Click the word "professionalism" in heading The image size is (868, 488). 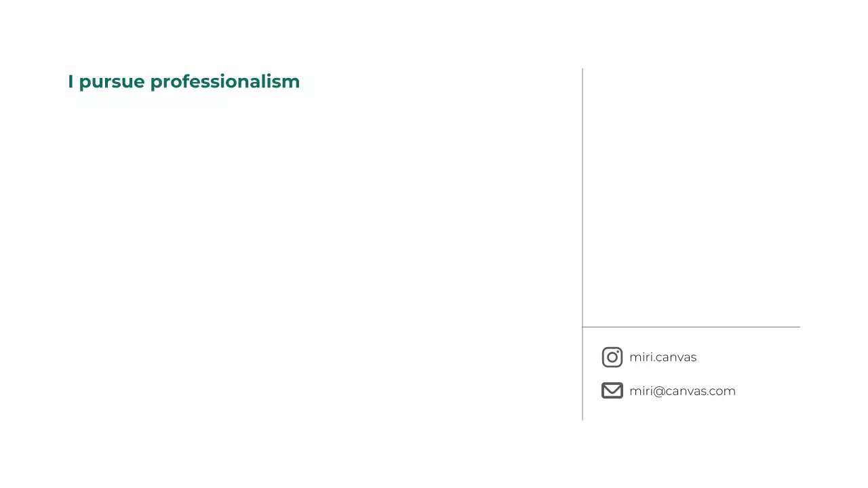click(x=224, y=81)
